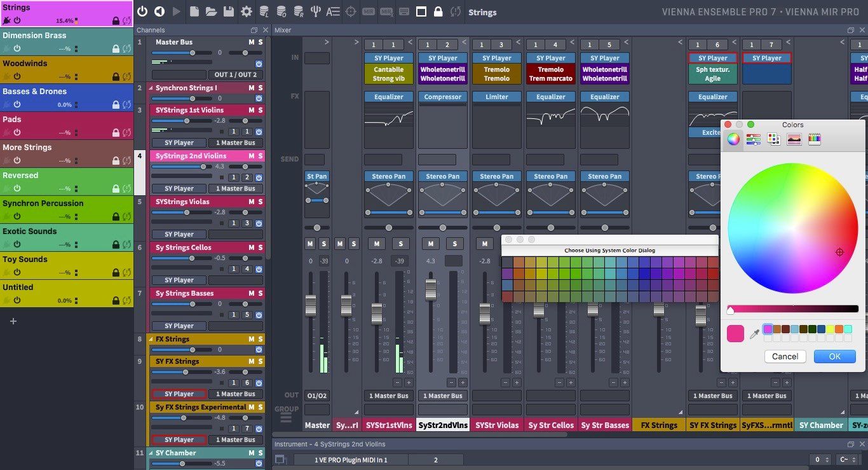The height and width of the screenshot is (470, 868).
Task: Open the OUT 1 / OUT 2 output dropdown
Action: click(235, 74)
